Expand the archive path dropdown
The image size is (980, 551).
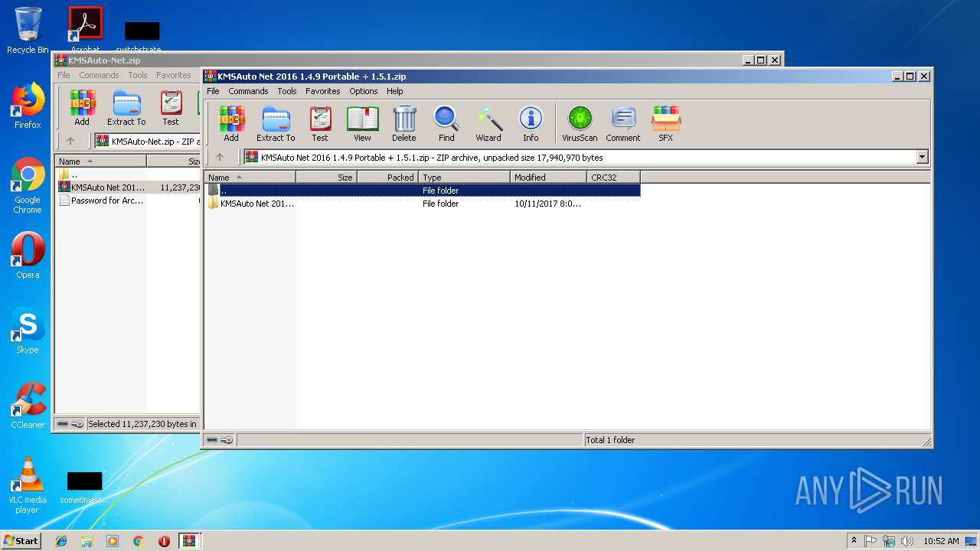(x=922, y=158)
